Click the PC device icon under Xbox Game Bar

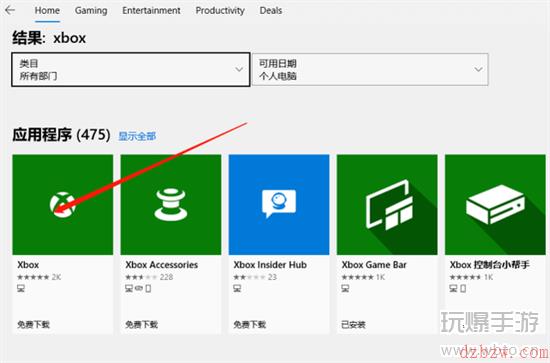[x=346, y=289]
